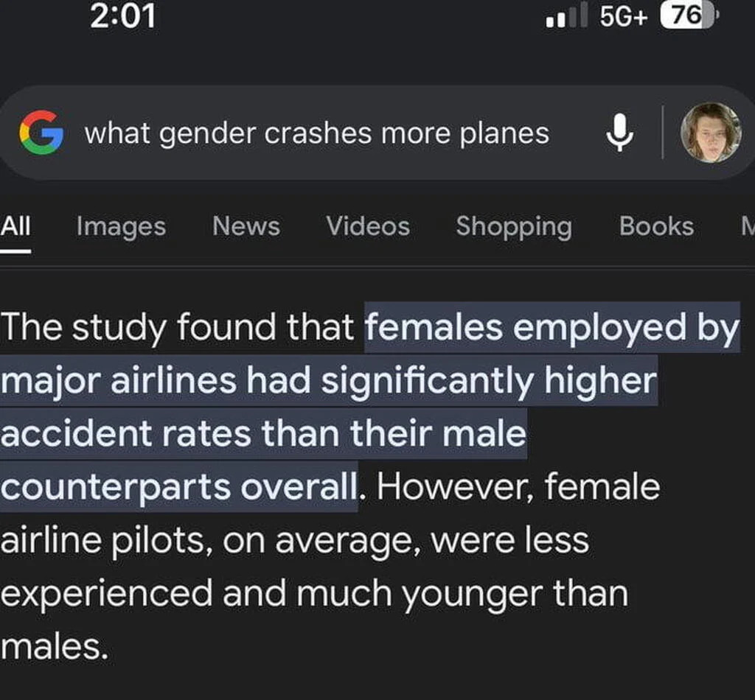
Task: Tap the Google logo in search bar
Action: [x=41, y=132]
